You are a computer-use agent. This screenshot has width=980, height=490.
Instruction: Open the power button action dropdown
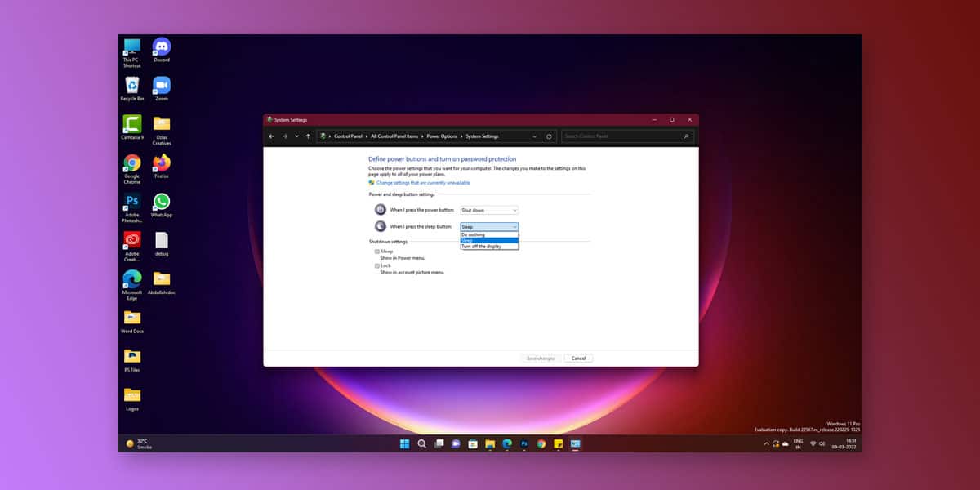pyautogui.click(x=489, y=210)
